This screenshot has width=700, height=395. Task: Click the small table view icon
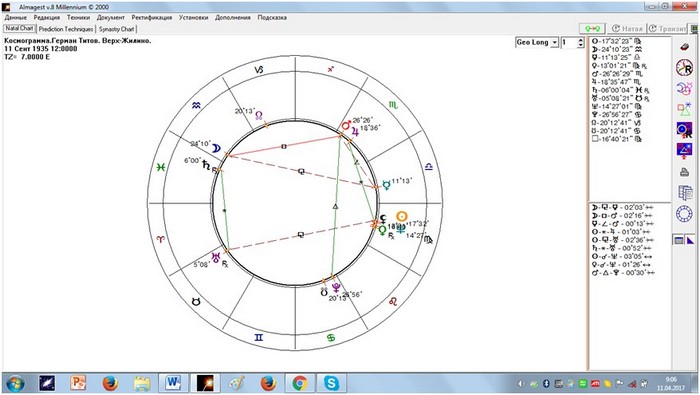tap(679, 240)
